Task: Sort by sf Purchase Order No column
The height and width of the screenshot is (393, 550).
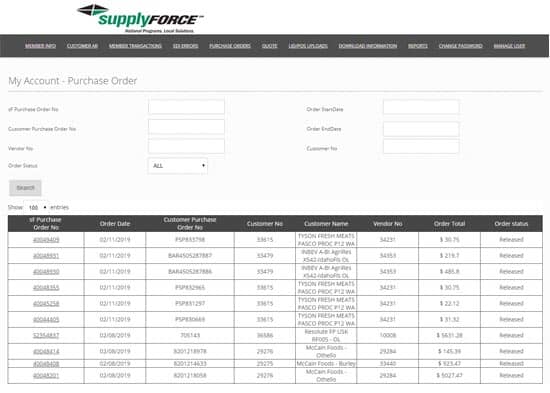Action: [46, 224]
